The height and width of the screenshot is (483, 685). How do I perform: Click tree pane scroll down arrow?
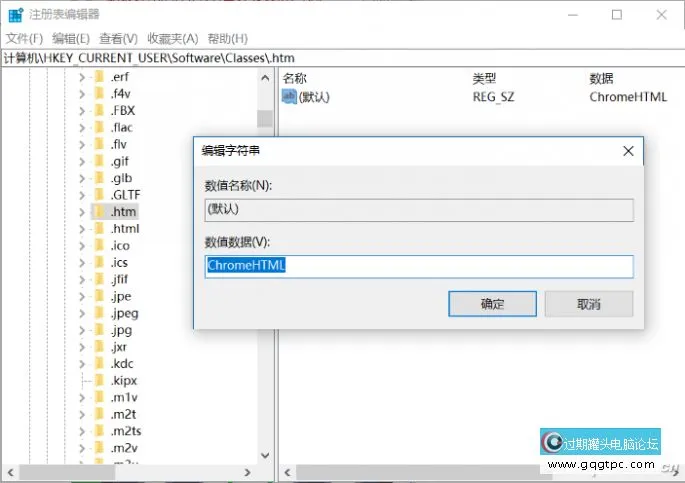point(265,455)
